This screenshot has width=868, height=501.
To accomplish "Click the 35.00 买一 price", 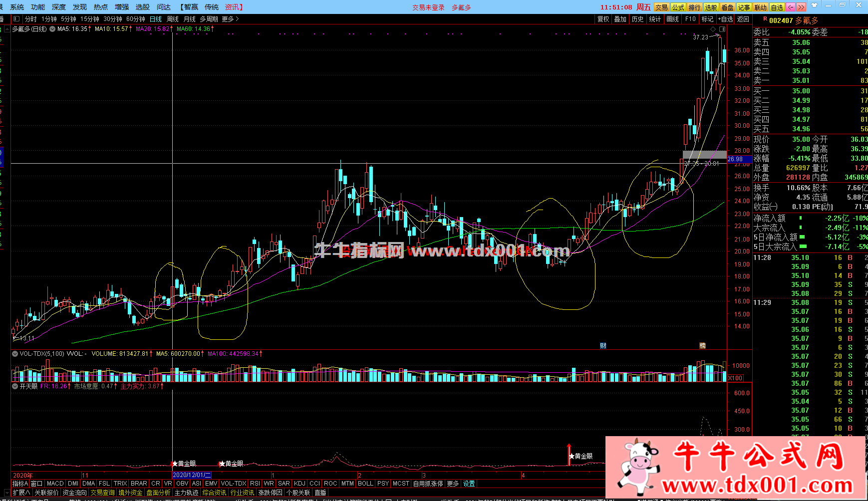I will tap(801, 91).
